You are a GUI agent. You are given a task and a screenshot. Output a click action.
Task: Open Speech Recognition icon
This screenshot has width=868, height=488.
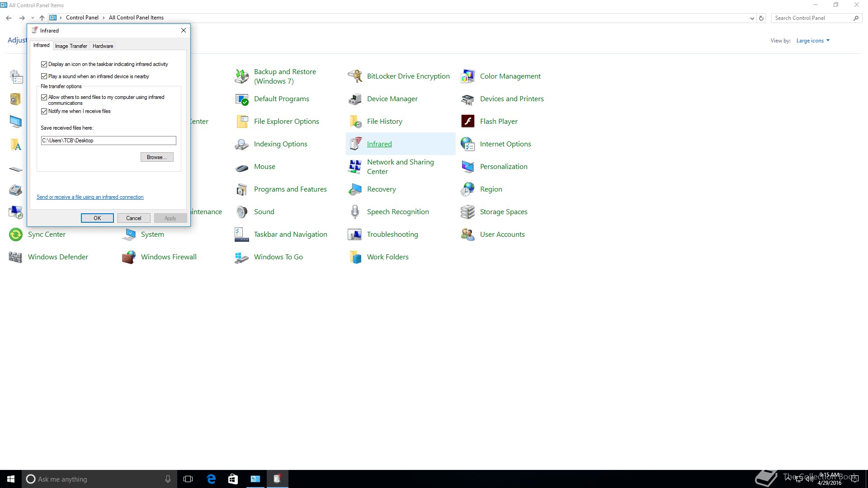pos(355,212)
